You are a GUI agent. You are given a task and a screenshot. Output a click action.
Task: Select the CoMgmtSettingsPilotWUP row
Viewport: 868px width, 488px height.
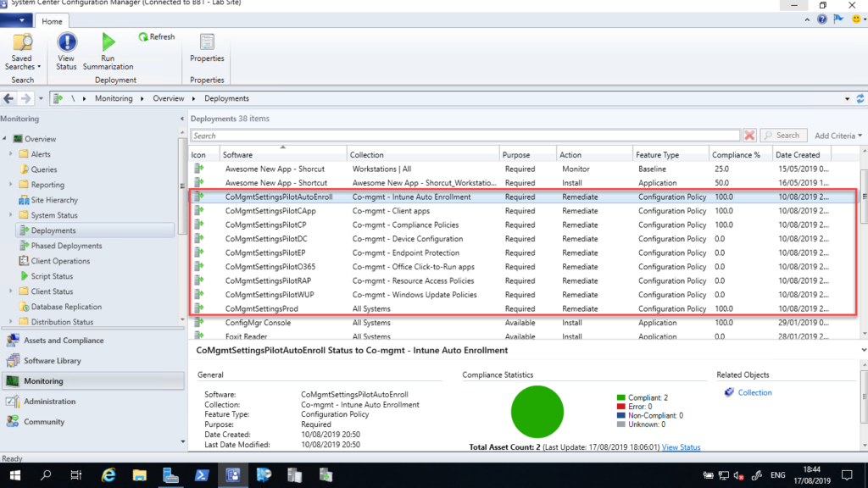[523, 295]
